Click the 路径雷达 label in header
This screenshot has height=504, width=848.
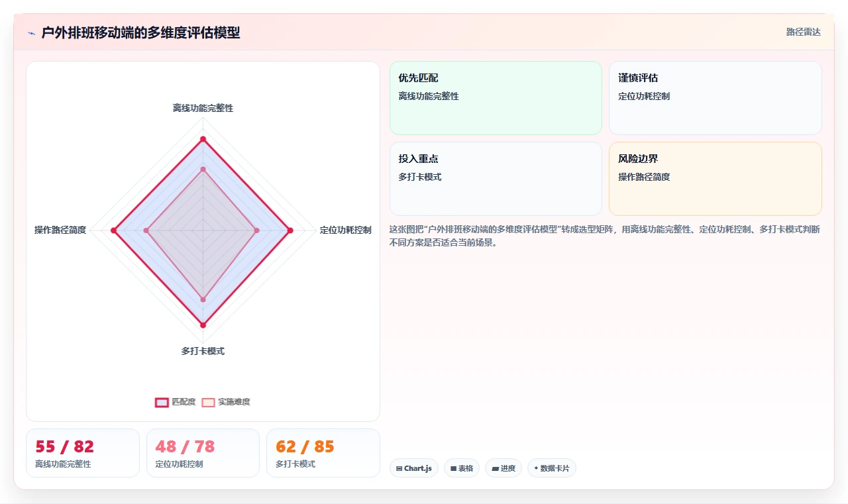(x=803, y=32)
